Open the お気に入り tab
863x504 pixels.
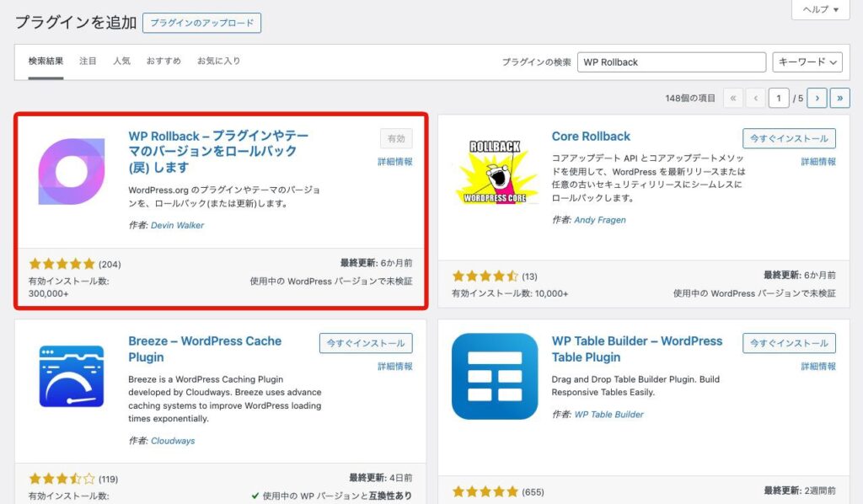click(x=218, y=61)
